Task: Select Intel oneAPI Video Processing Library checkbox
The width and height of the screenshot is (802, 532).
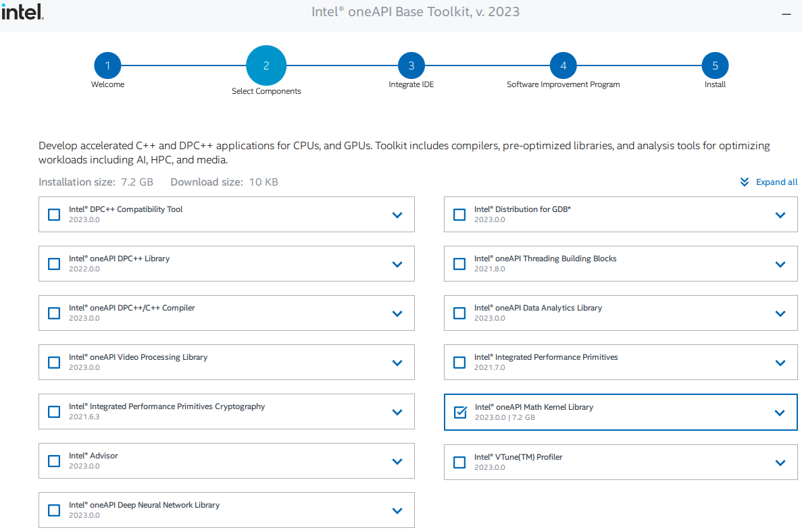Action: (53, 363)
